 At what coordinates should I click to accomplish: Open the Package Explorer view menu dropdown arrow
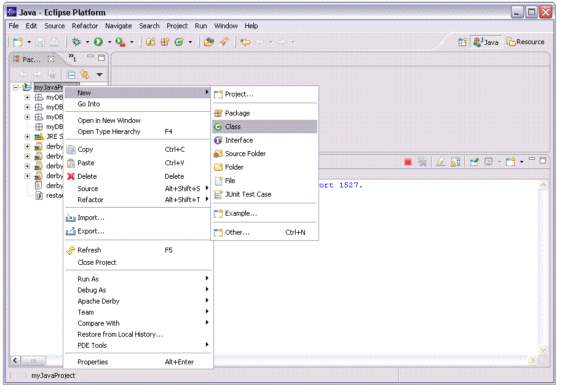(100, 74)
